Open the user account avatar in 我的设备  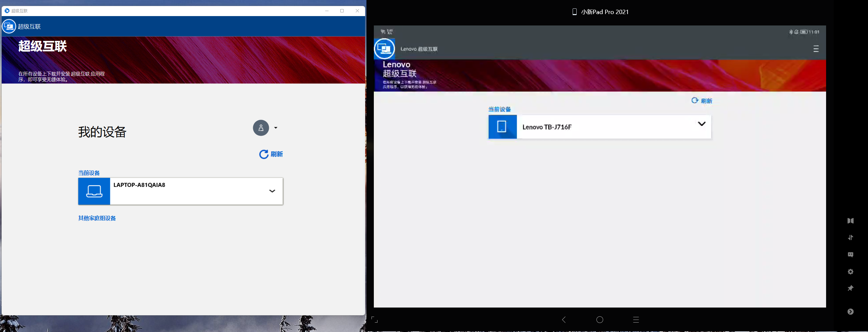[x=261, y=128]
